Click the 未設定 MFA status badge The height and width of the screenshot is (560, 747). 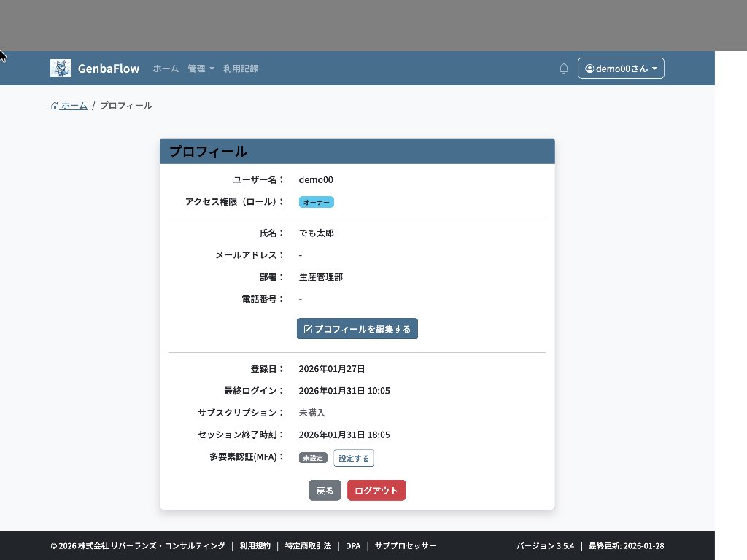tap(313, 458)
